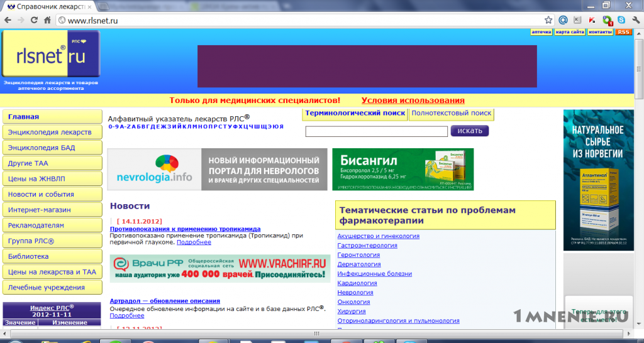Open Цены на ЖНВЛП menu item
Image resolution: width=644 pixels, height=343 pixels.
52,179
